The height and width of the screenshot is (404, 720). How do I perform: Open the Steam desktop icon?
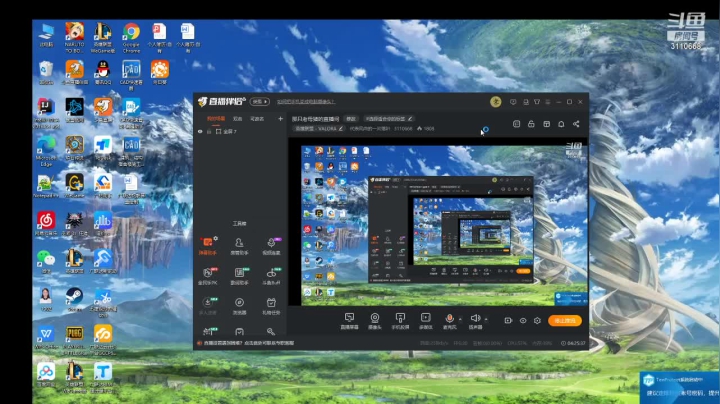(74, 299)
